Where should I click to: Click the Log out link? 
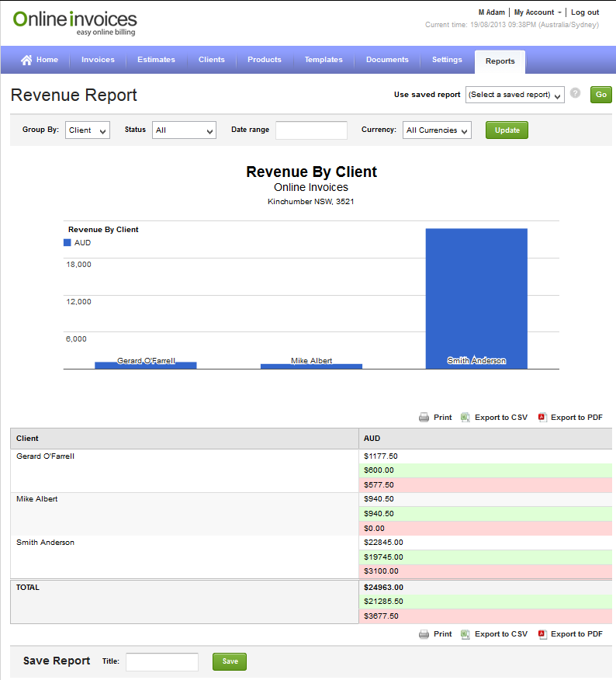click(x=585, y=12)
